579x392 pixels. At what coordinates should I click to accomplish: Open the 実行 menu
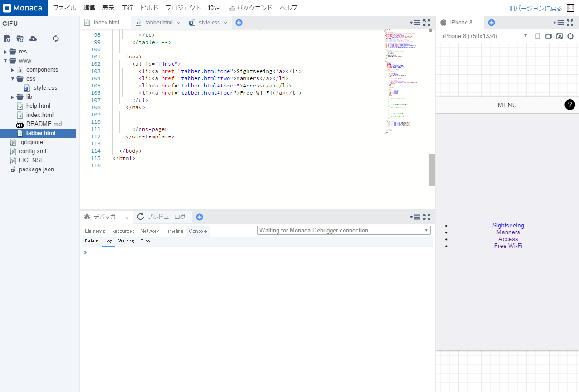127,8
